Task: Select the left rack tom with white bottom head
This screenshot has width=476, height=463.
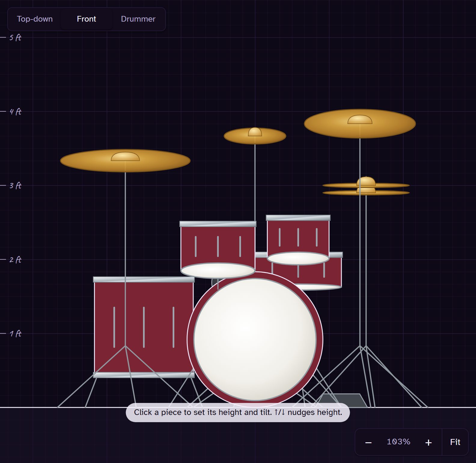Action: point(218,249)
